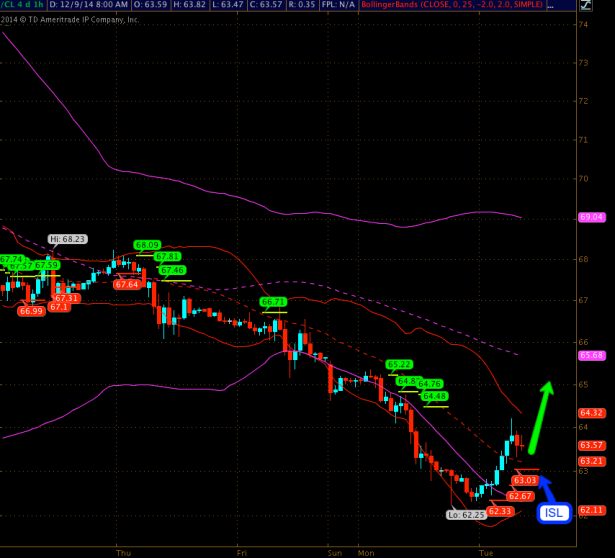Viewport: 615px width, 558px height.
Task: Select the red 67.64 price label
Action: point(127,284)
